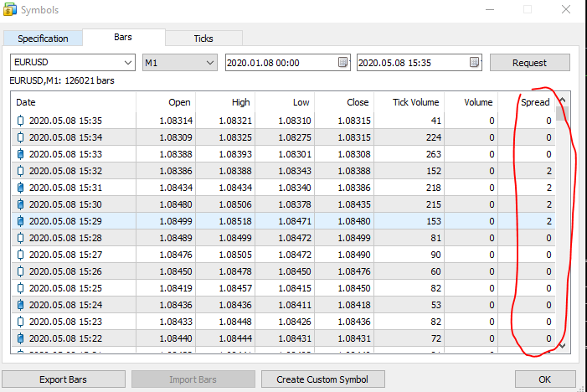Click candle icon for the 15:33 bar

[21, 154]
